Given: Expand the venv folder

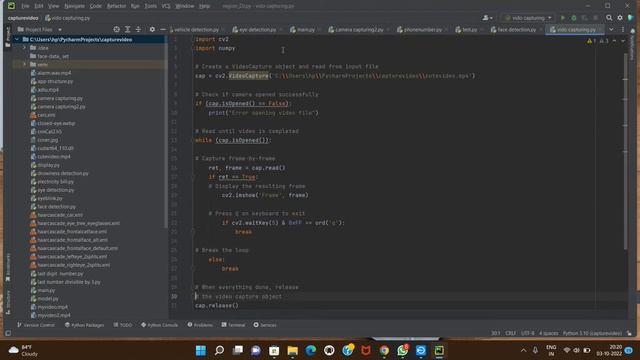Looking at the screenshot, I should click(24, 64).
